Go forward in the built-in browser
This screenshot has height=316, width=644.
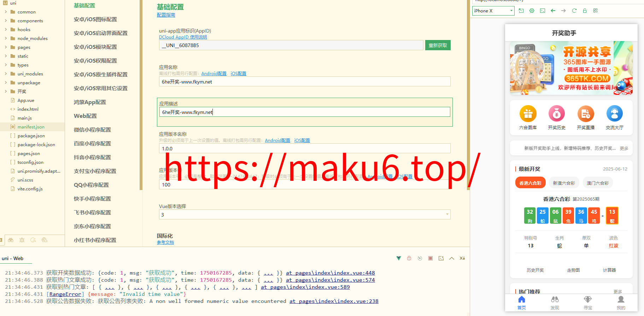click(x=563, y=11)
